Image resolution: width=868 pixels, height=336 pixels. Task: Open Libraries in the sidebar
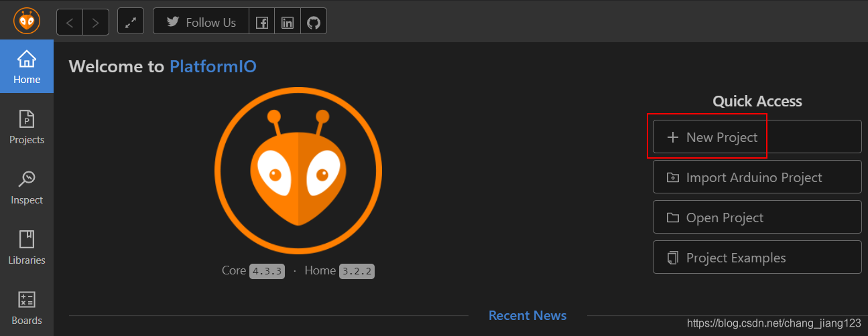(x=27, y=248)
